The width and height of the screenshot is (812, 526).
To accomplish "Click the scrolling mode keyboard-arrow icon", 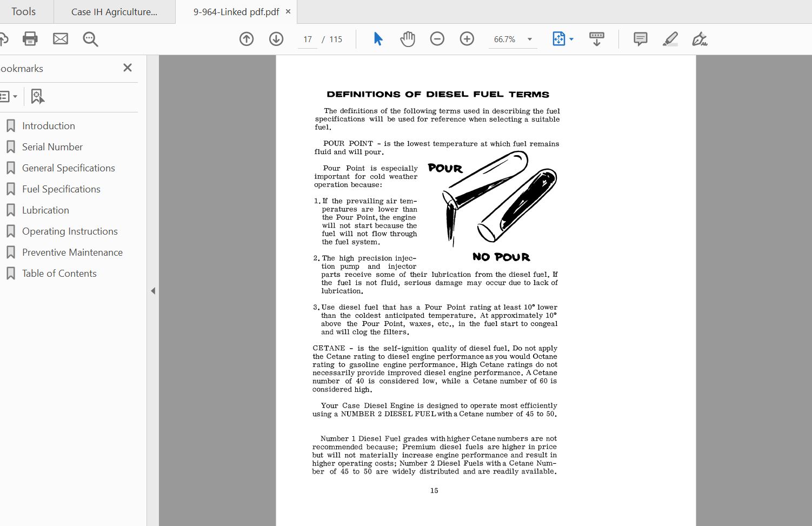I will point(597,39).
